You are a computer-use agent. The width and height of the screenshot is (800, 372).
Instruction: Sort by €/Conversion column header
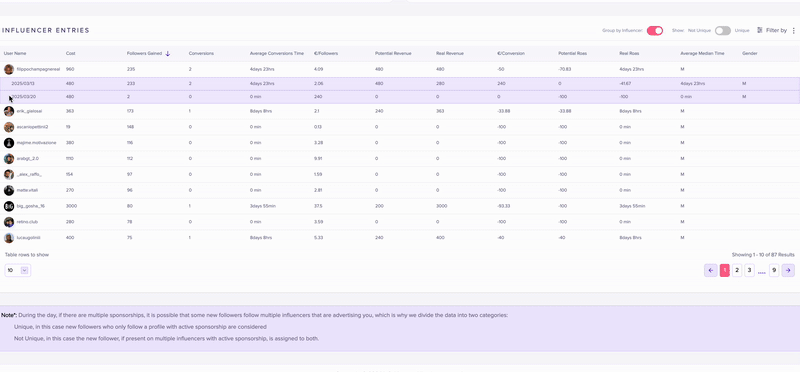point(511,54)
